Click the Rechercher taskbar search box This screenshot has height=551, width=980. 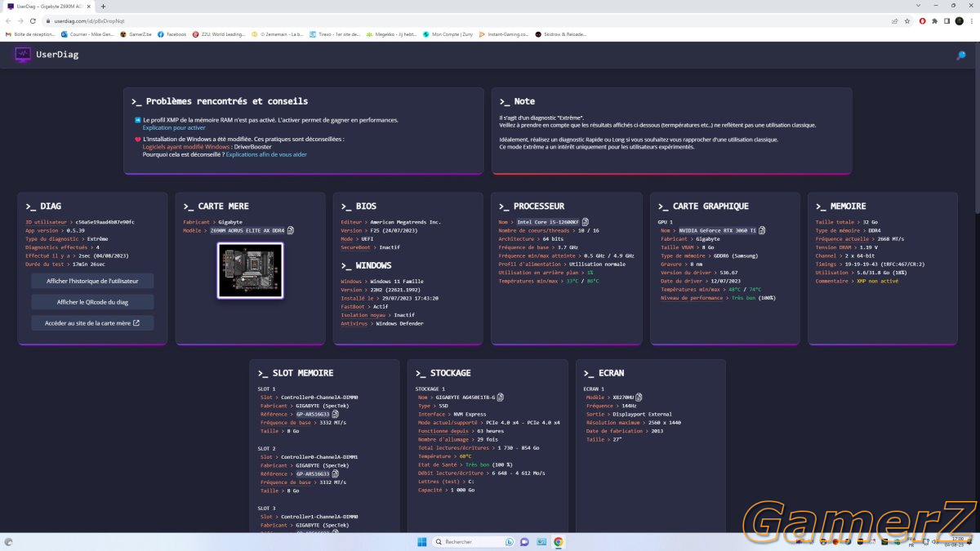click(474, 542)
